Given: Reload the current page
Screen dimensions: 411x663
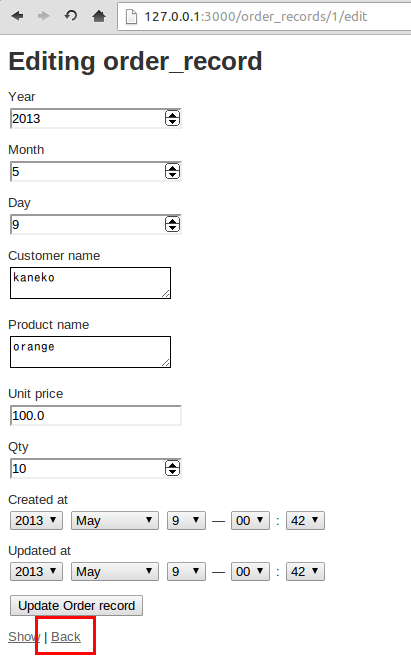Looking at the screenshot, I should tap(71, 16).
